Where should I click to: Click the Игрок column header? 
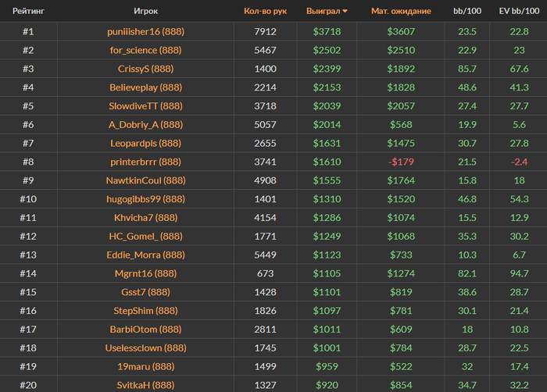pos(145,12)
